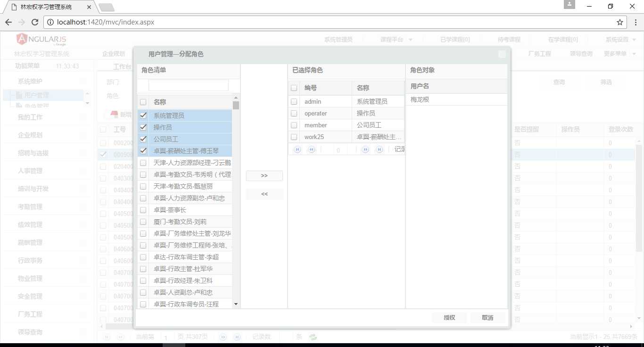
Task: Open the 待考课程 menu item
Action: click(509, 40)
